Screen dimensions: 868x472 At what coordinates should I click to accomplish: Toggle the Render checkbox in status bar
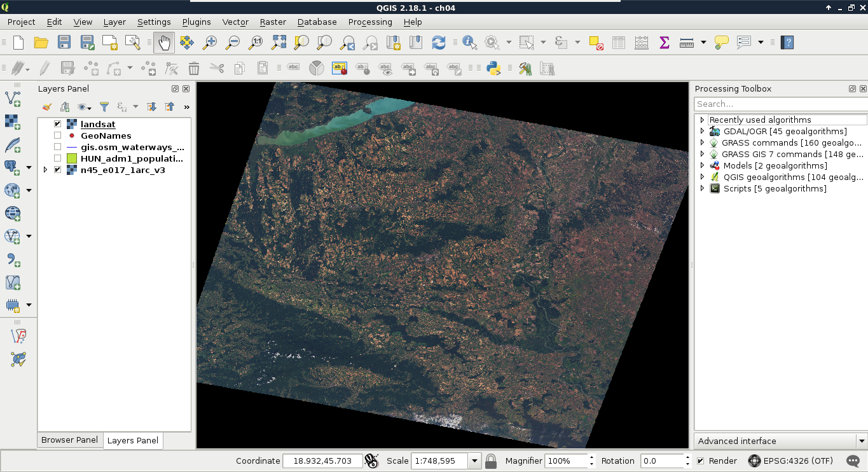pyautogui.click(x=700, y=461)
